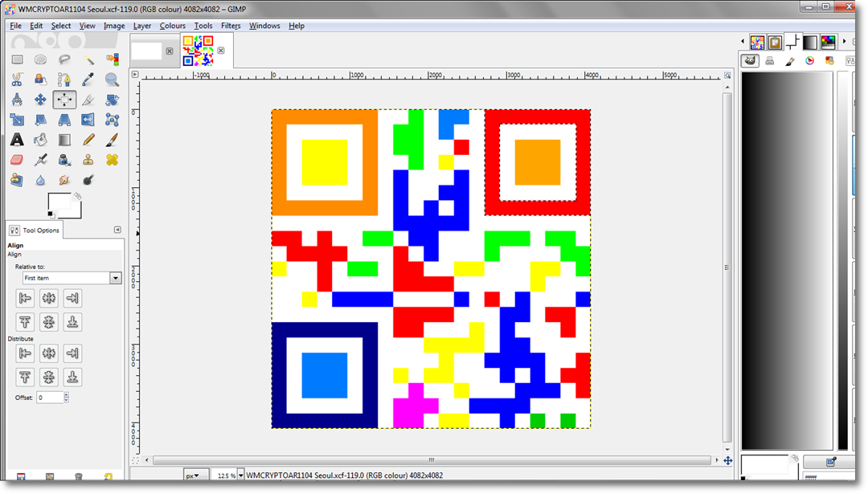Open the Tool Options tab menu arrow

tap(117, 230)
